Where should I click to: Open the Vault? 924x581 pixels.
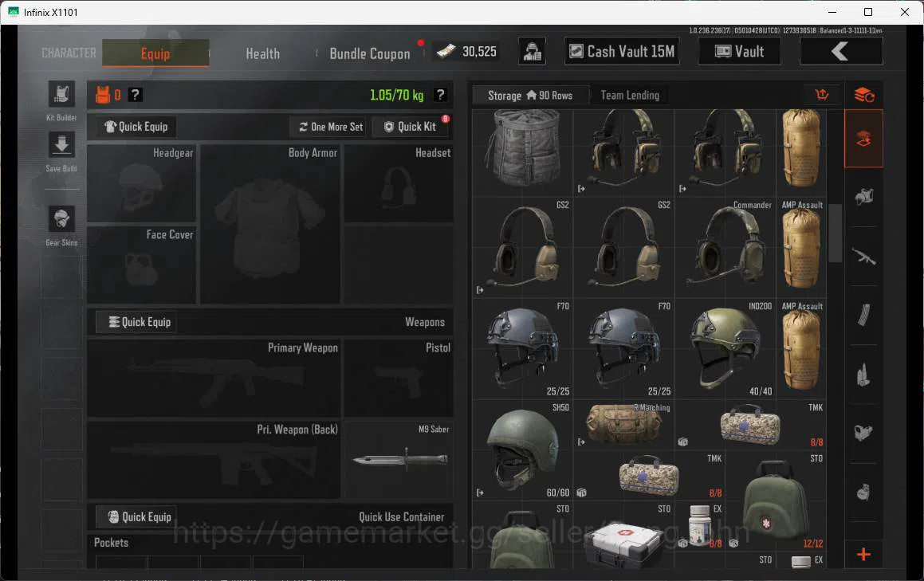[x=740, y=52]
